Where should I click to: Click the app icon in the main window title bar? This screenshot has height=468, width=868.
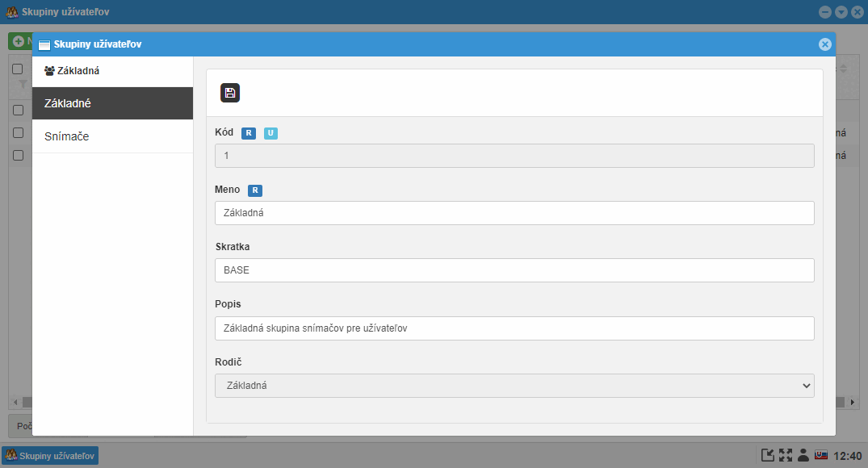coord(11,11)
